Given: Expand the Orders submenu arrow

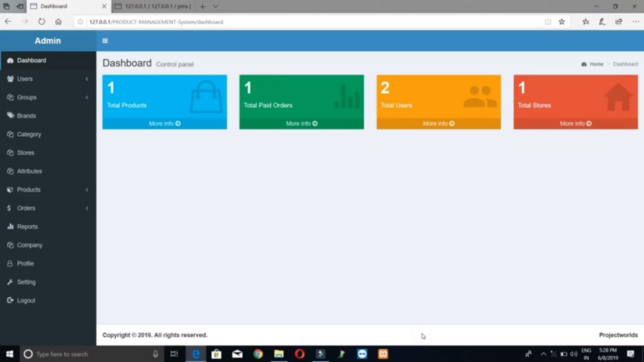Looking at the screenshot, I should point(87,208).
